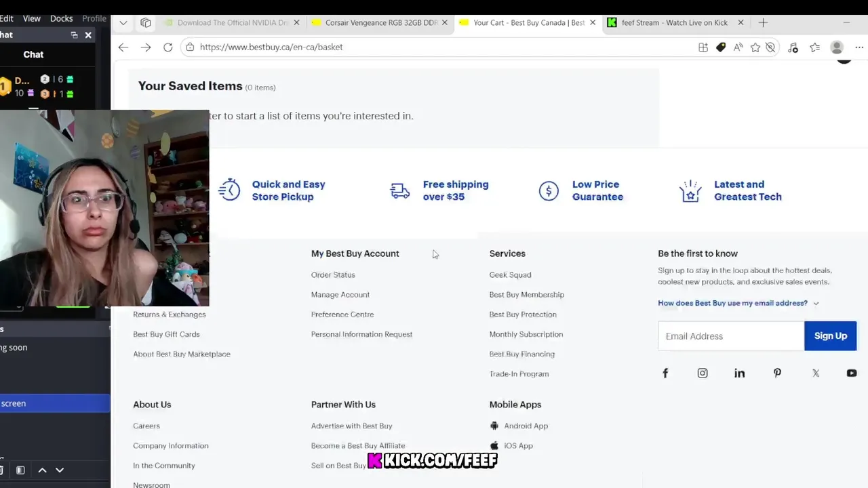The width and height of the screenshot is (868, 488).
Task: Click the Pinterest icon in footer
Action: (777, 373)
